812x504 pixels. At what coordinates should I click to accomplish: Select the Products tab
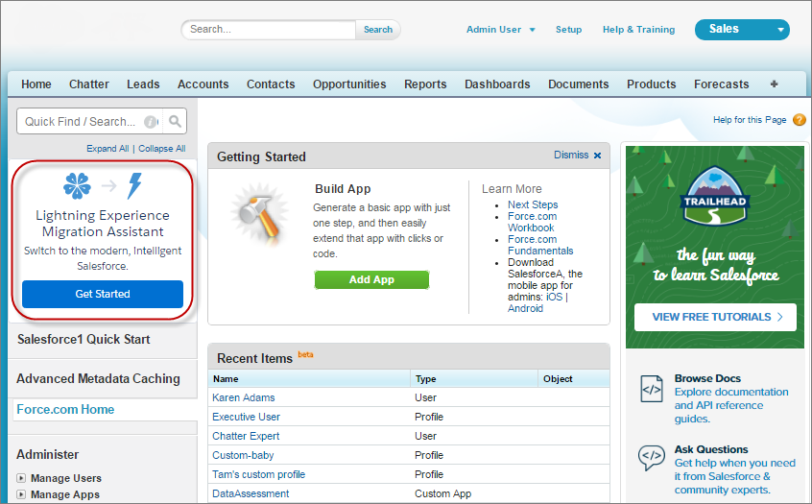pyautogui.click(x=652, y=84)
